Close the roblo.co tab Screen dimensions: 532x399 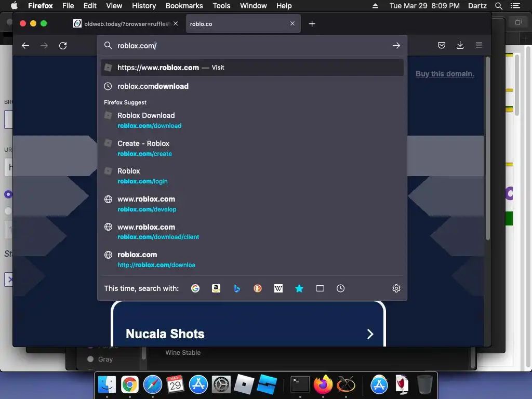coord(292,23)
